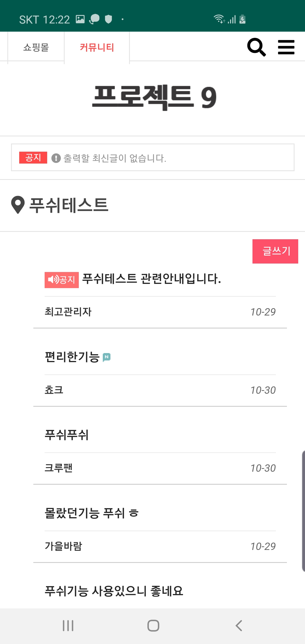Open the 몰랐던기능 푸쉬 post
The height and width of the screenshot is (644, 305).
tap(91, 513)
